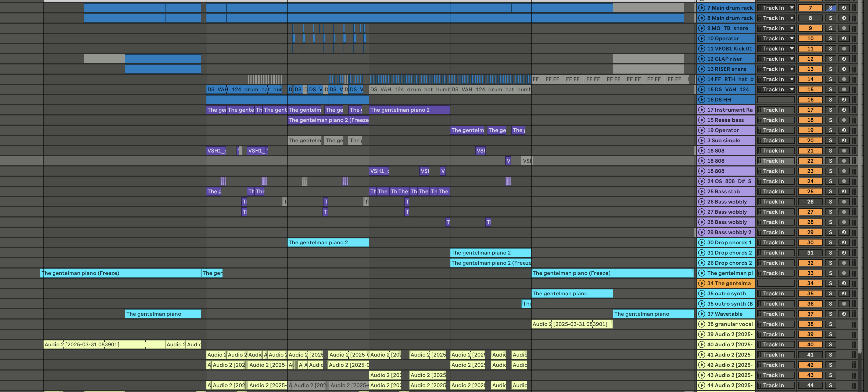Click the play icon on 14 FF_RTH_hat_o track
The height and width of the screenshot is (392, 868).
[x=702, y=79]
